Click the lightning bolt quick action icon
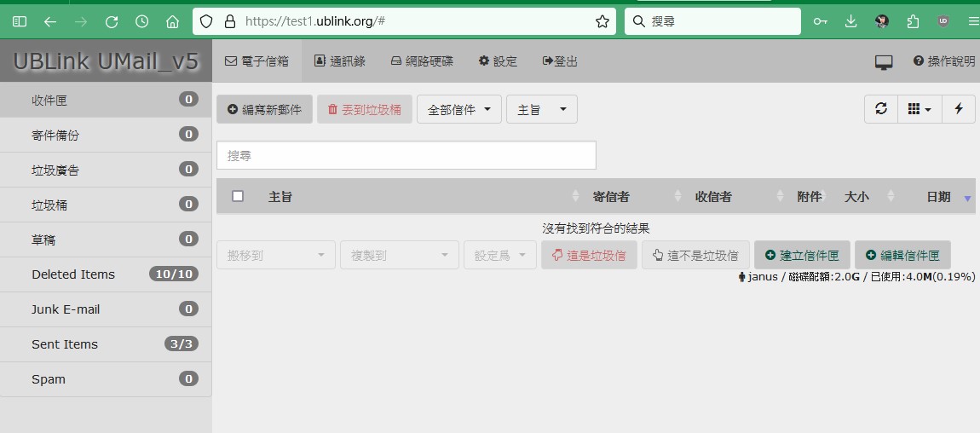The width and height of the screenshot is (980, 433). pyautogui.click(x=959, y=109)
